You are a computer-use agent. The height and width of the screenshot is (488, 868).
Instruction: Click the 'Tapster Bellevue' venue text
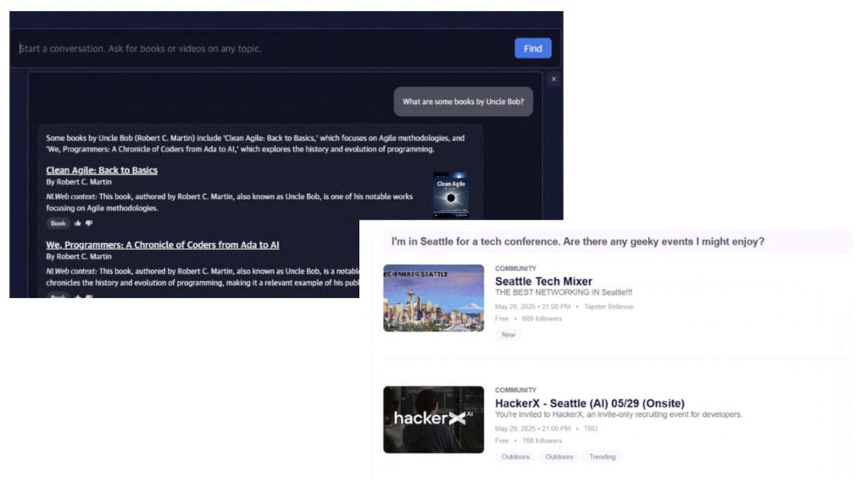click(609, 307)
